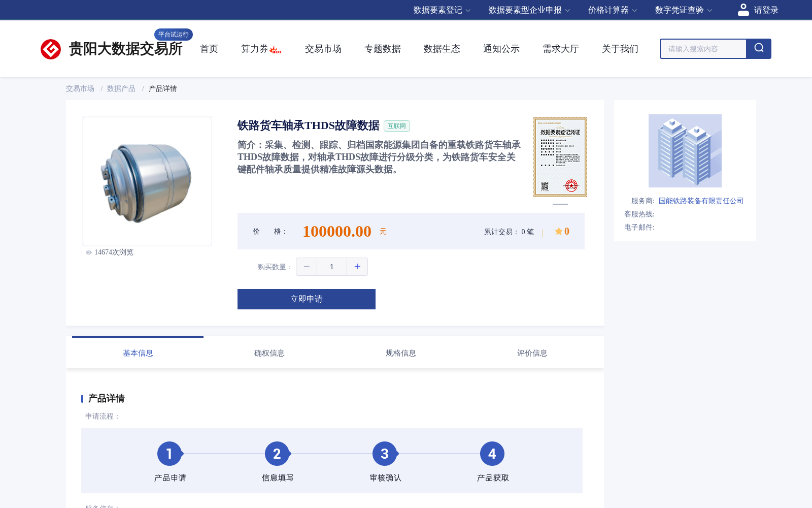This screenshot has width=812, height=508.
Task: Open the 算力券 navigation item
Action: (x=255, y=49)
